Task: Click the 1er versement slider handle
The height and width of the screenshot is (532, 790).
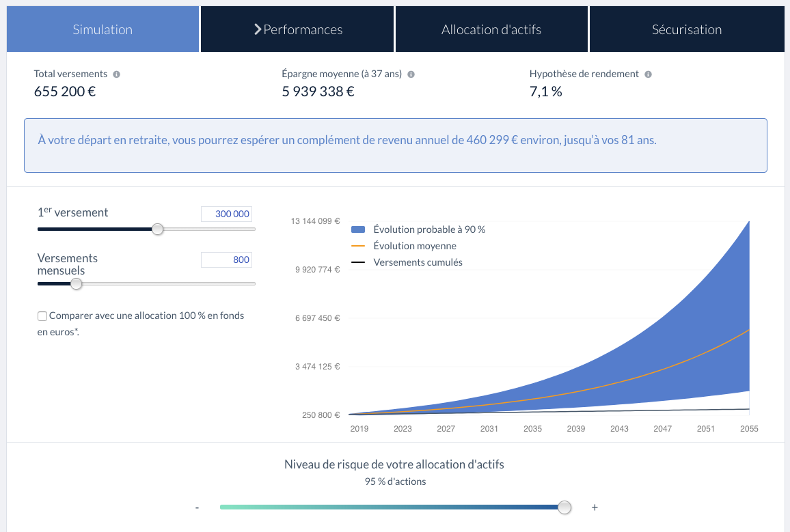Action: [x=157, y=229]
